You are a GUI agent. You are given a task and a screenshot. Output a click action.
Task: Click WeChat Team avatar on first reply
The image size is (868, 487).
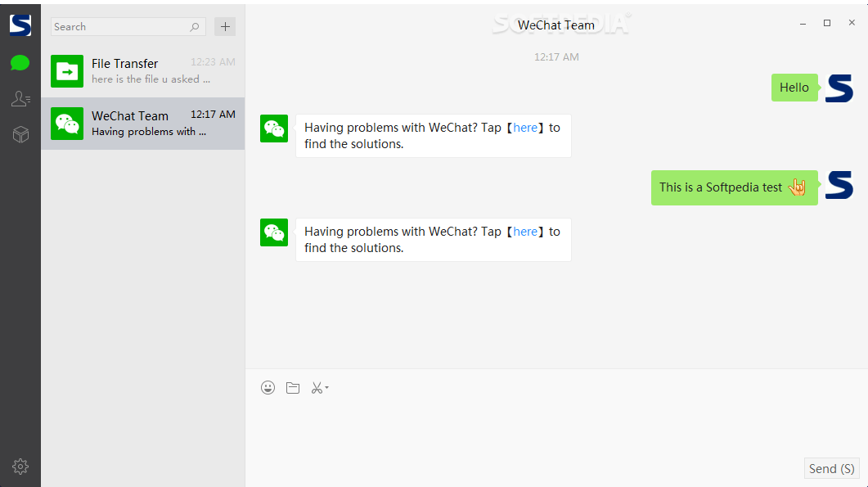click(274, 129)
